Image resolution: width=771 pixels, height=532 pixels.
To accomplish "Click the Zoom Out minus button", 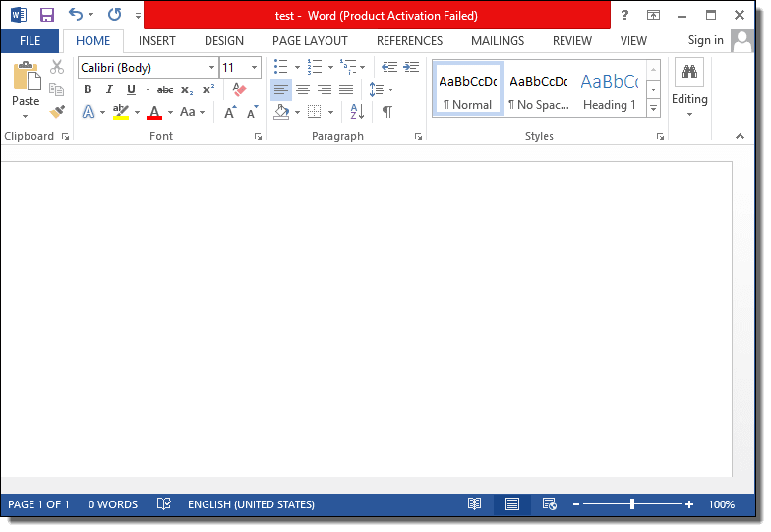I will coord(576,503).
